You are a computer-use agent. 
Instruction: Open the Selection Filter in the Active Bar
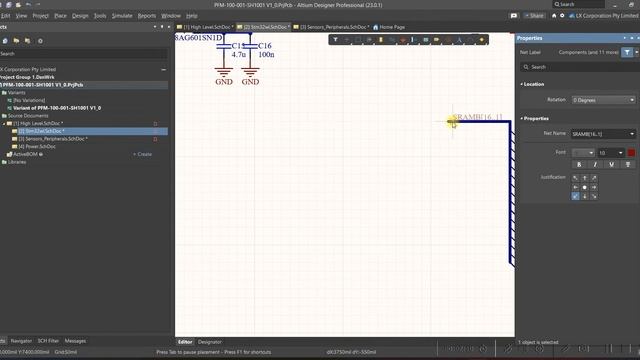335,40
